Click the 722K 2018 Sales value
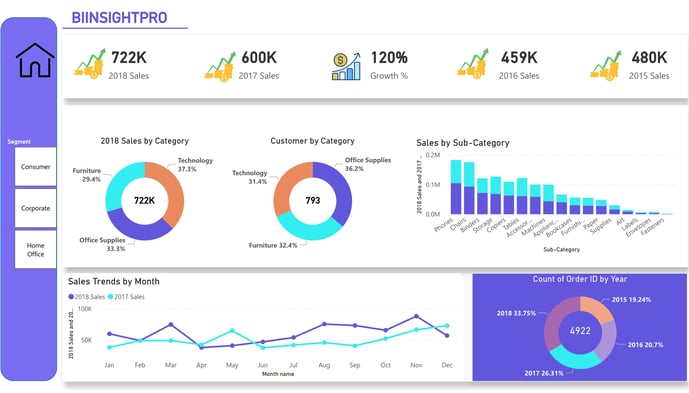Image resolution: width=689 pixels, height=393 pixels. click(x=129, y=57)
